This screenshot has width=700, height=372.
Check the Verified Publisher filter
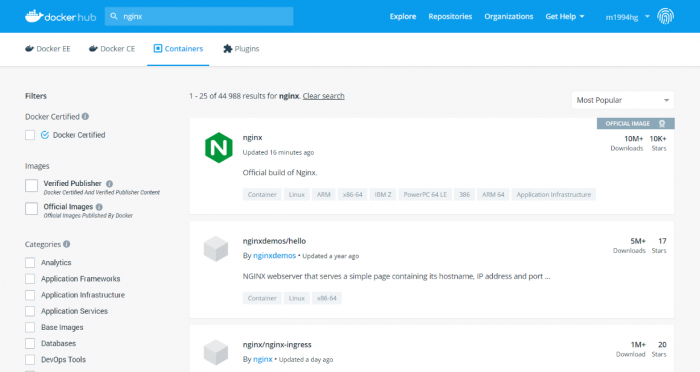click(x=32, y=185)
